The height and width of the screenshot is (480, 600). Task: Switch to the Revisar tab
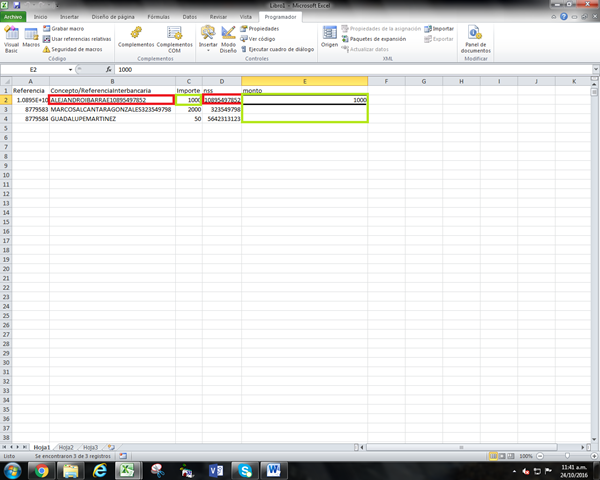218,17
